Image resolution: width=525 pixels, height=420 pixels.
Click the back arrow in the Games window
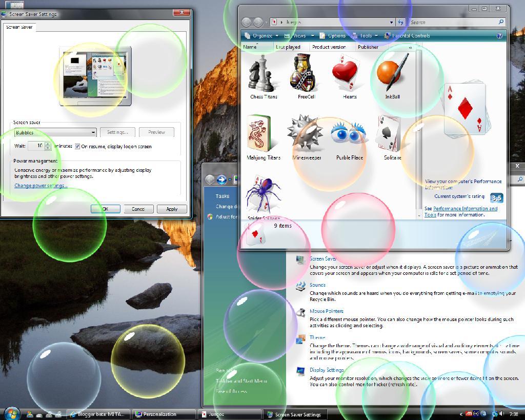[x=246, y=22]
